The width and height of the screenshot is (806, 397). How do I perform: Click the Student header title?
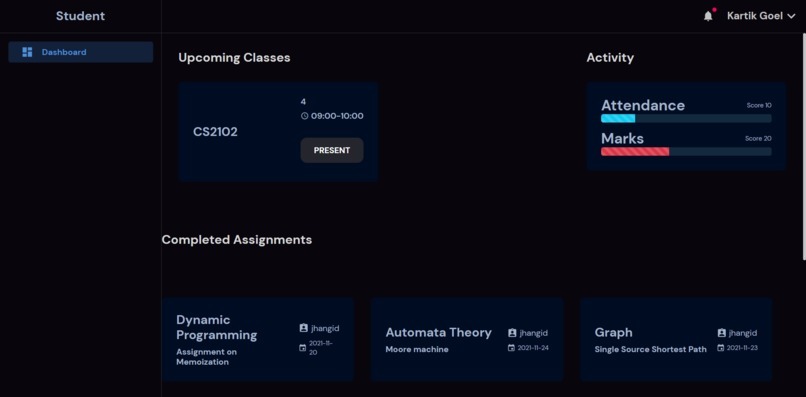pos(80,16)
